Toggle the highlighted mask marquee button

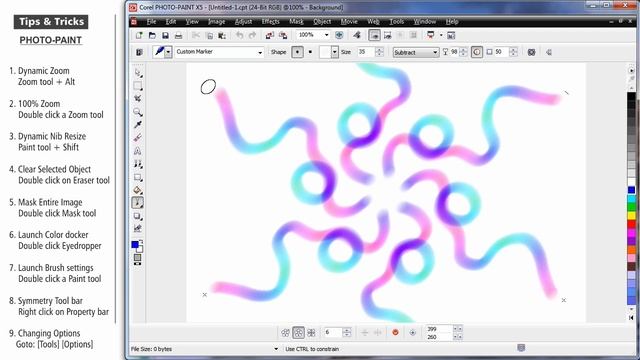tap(374, 36)
